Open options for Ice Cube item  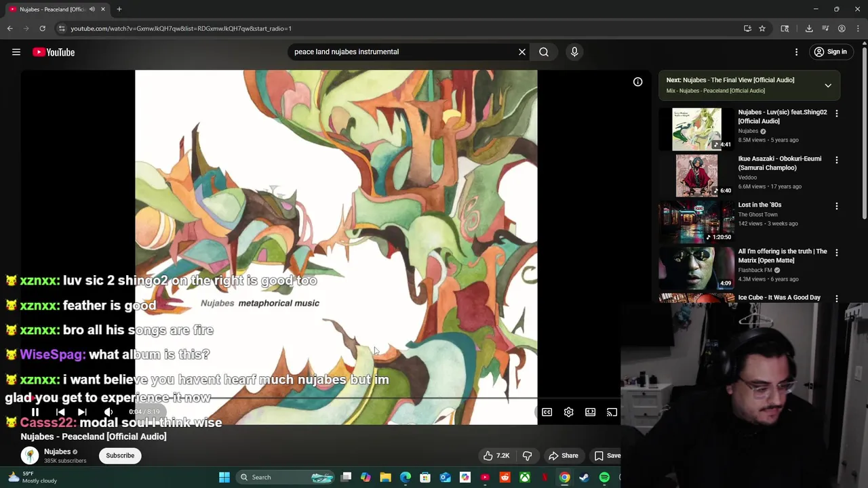[x=837, y=298]
